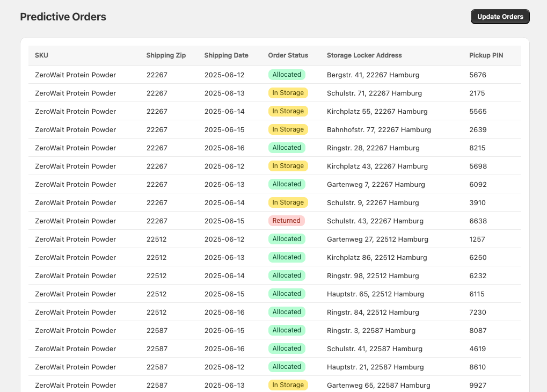This screenshot has height=392, width=547.
Task: Click Allocated badge in Bergstr. 41 row
Action: (x=287, y=75)
